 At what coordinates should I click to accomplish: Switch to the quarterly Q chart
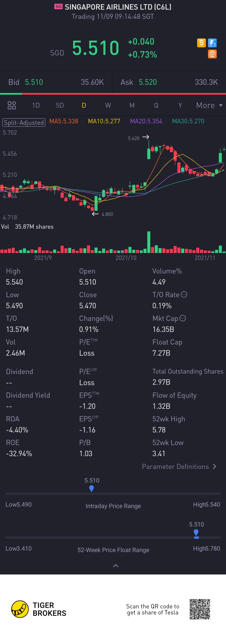coord(156,105)
